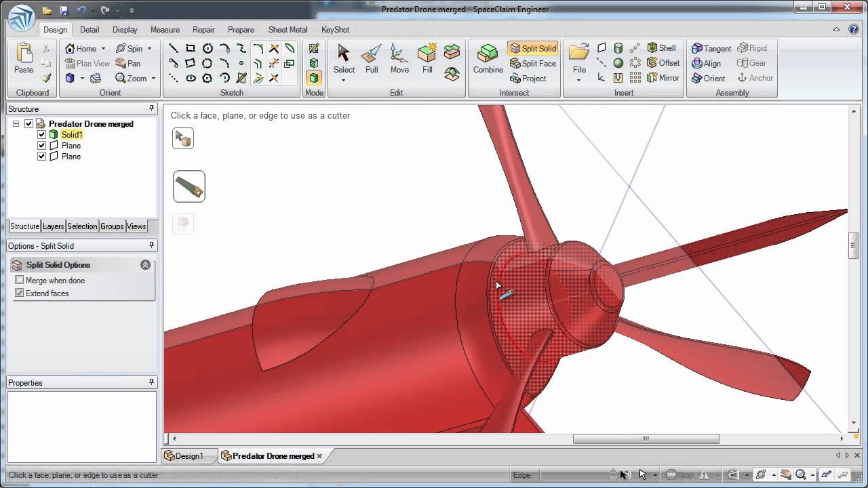Click the Orient assembly condition
Image resolution: width=868 pixels, height=488 pixels.
(708, 78)
